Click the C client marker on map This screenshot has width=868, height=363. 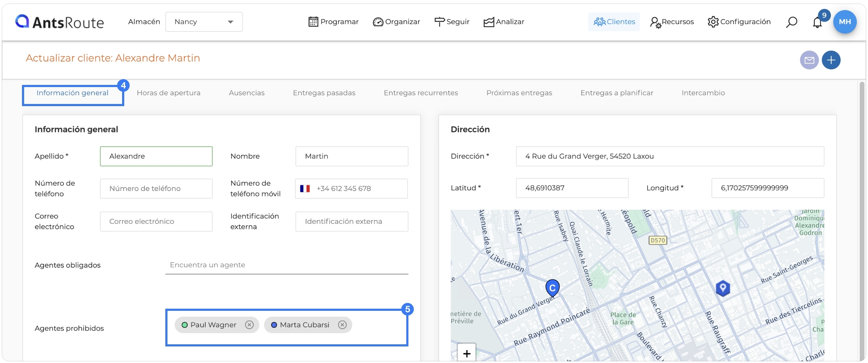click(x=552, y=288)
